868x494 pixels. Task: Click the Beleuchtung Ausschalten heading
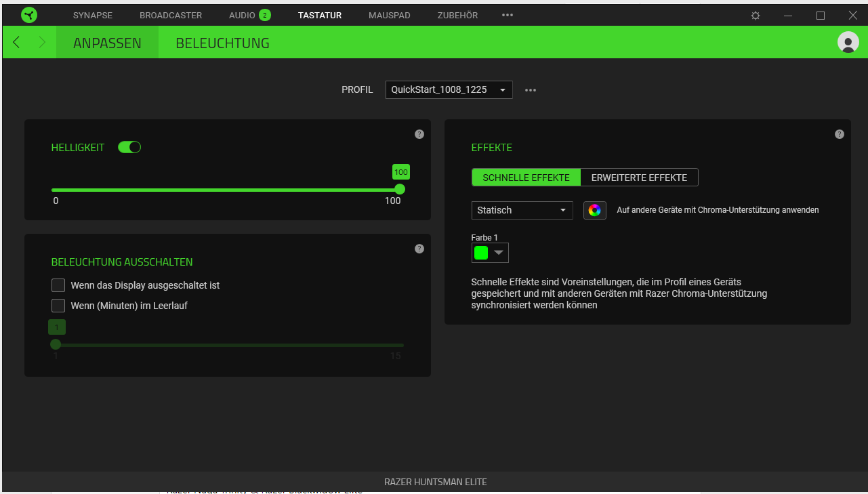[122, 262]
